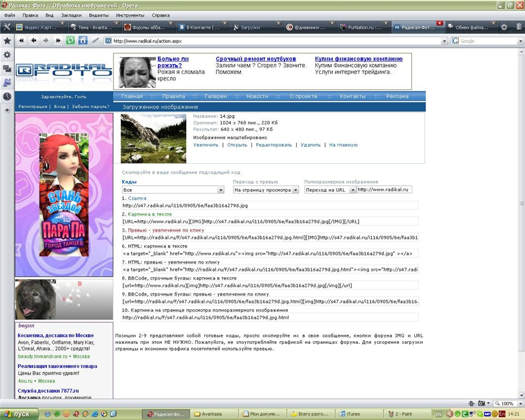Image resolution: width=525 pixels, height=420 pixels.
Task: Open 'На страницу просмотра' preview dropdown
Action: [x=266, y=190]
